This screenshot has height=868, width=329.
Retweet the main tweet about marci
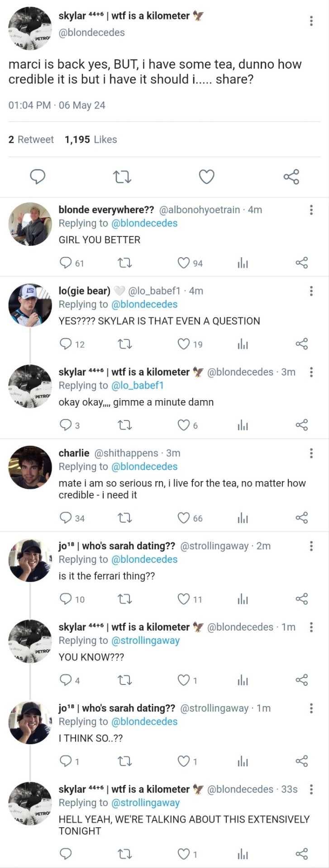click(122, 176)
